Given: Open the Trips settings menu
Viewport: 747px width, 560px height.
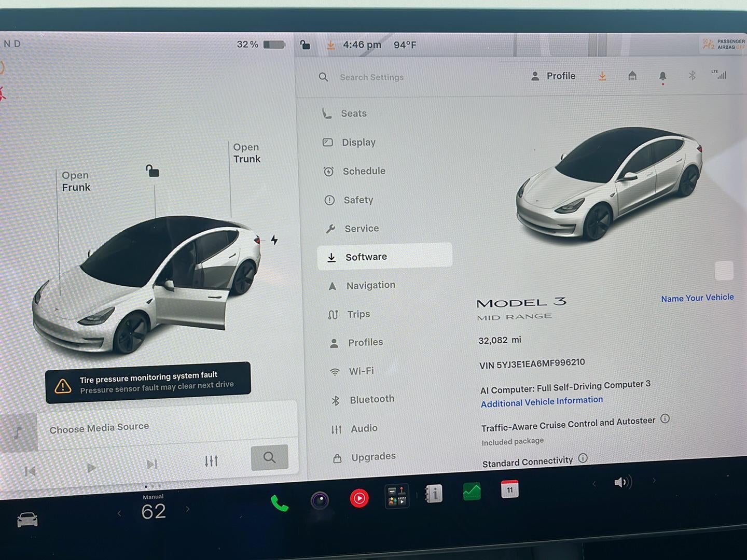Looking at the screenshot, I should [349, 314].
